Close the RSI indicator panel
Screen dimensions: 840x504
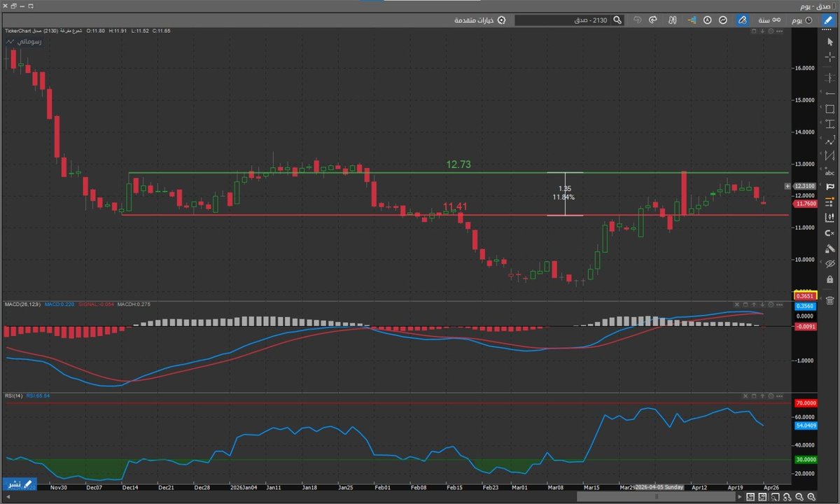pyautogui.click(x=745, y=396)
